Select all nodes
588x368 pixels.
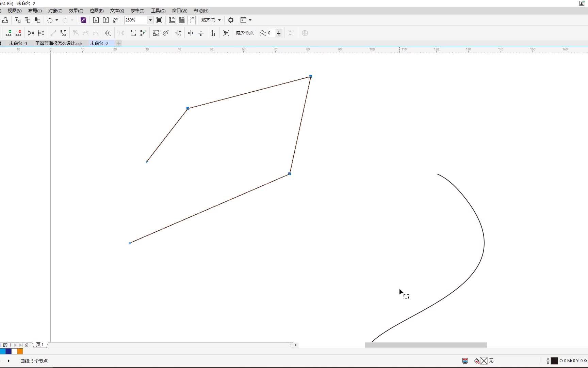(x=226, y=33)
